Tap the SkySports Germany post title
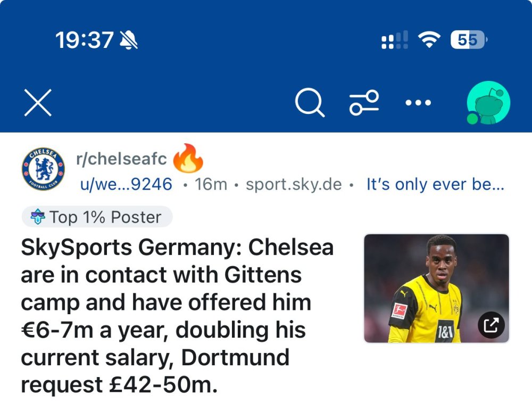 (177, 316)
